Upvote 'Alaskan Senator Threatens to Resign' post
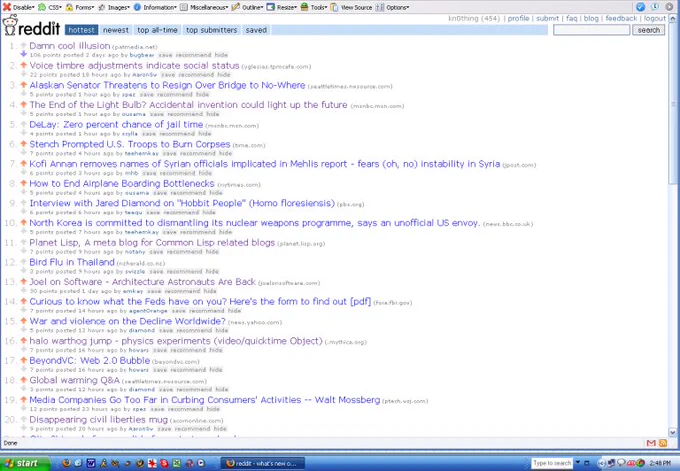680x471 pixels. (x=23, y=85)
